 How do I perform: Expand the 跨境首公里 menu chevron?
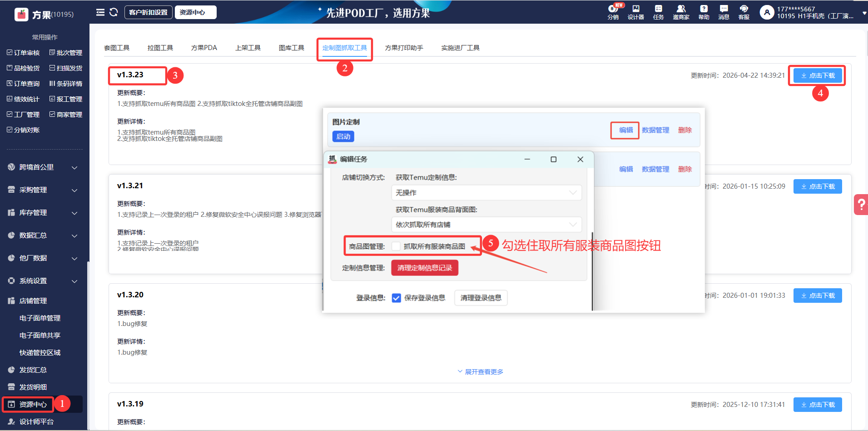click(74, 168)
